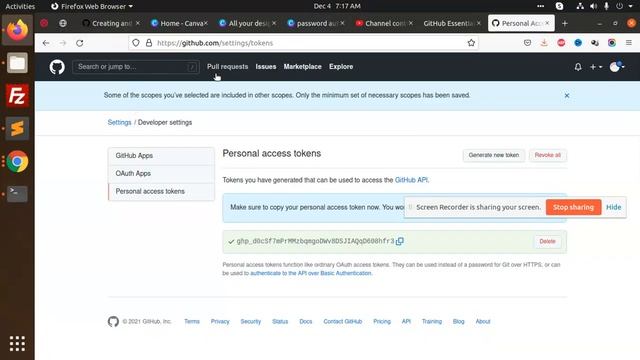Open the Activities overview
640x360 pixels.
20,6
